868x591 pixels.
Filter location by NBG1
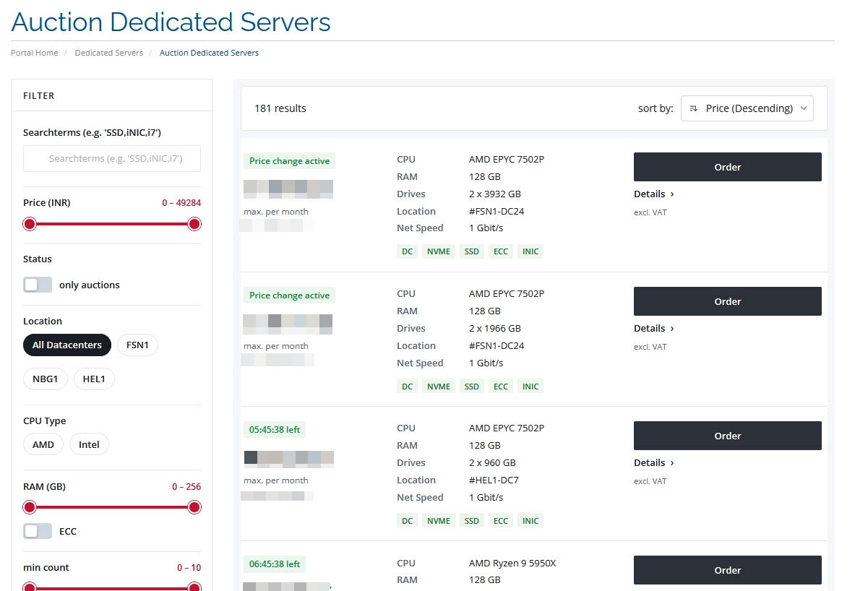pos(46,379)
